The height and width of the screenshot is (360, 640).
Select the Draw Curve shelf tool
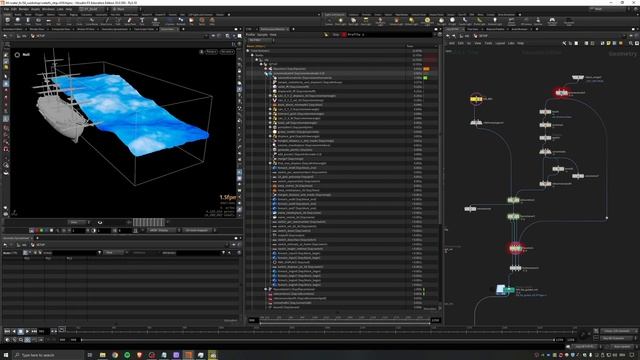(107, 20)
